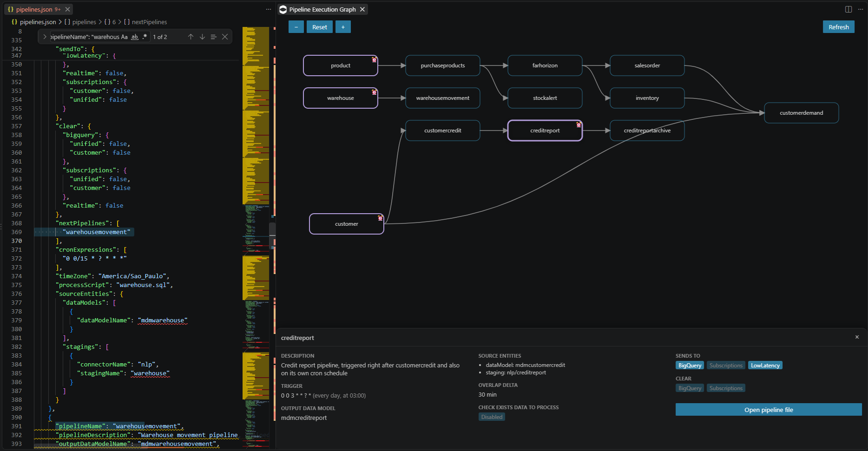Image resolution: width=868 pixels, height=451 pixels.
Task: Reset the graph view
Action: (x=320, y=27)
